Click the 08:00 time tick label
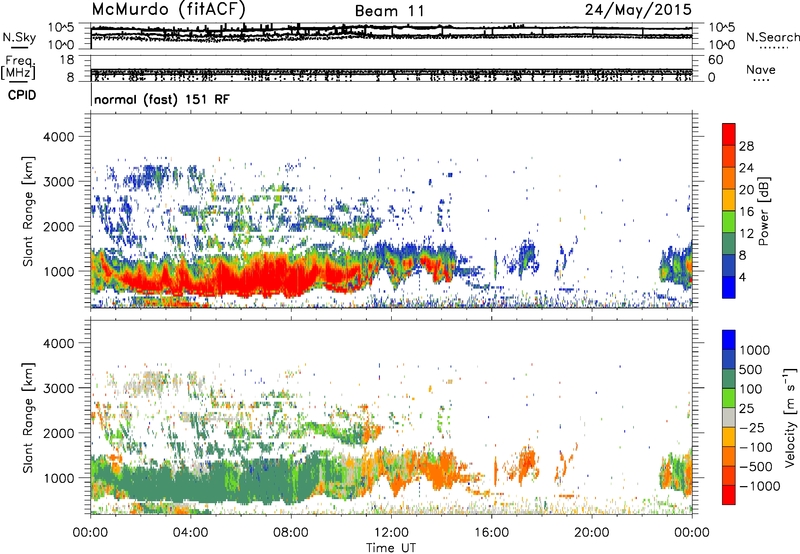The image size is (800, 554). click(x=291, y=533)
